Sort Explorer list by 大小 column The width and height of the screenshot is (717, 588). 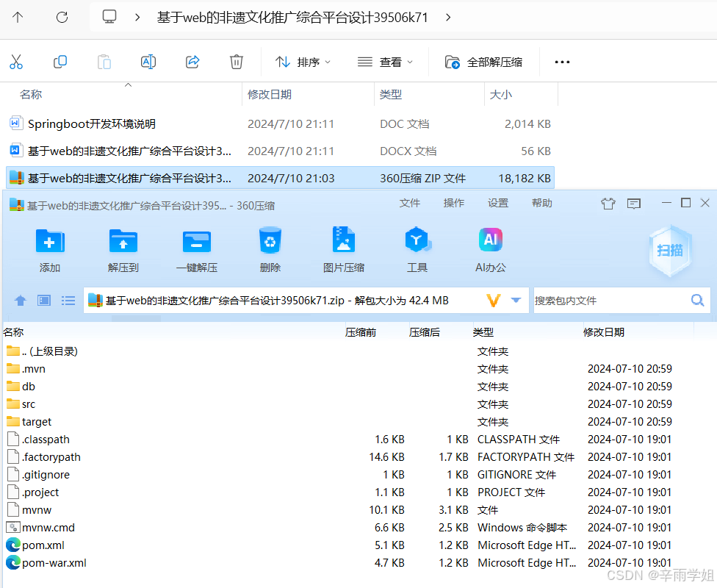[x=501, y=94]
